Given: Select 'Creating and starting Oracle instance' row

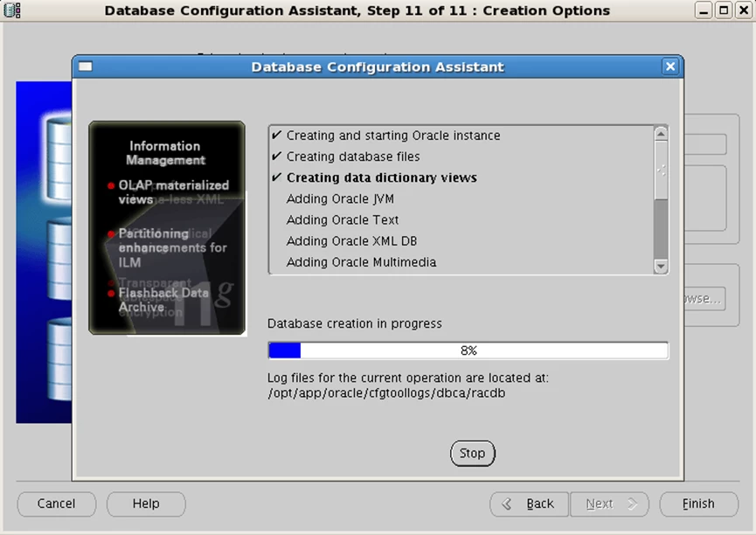Looking at the screenshot, I should click(x=461, y=135).
